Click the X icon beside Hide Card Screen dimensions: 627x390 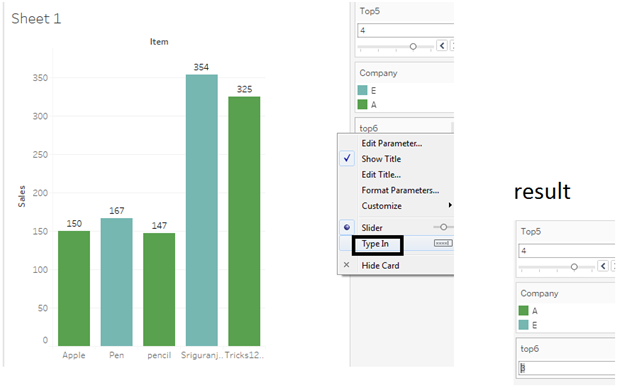[347, 265]
